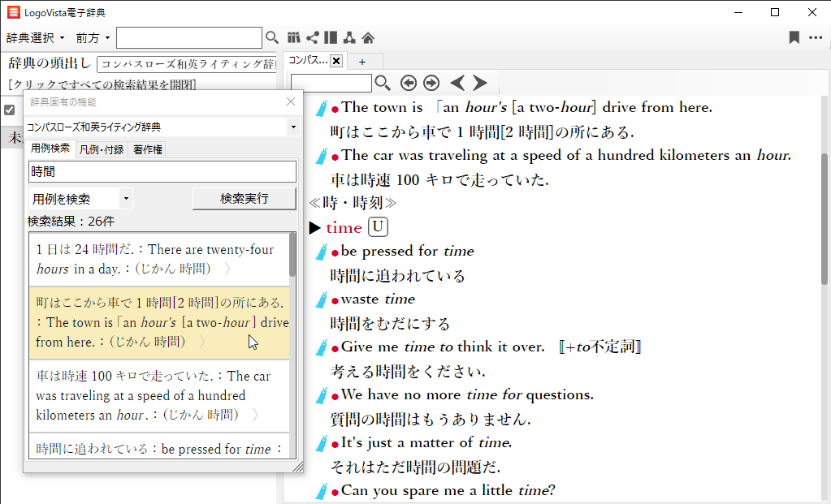Click the search results list scrollbar thumb
831x504 pixels.
292,255
